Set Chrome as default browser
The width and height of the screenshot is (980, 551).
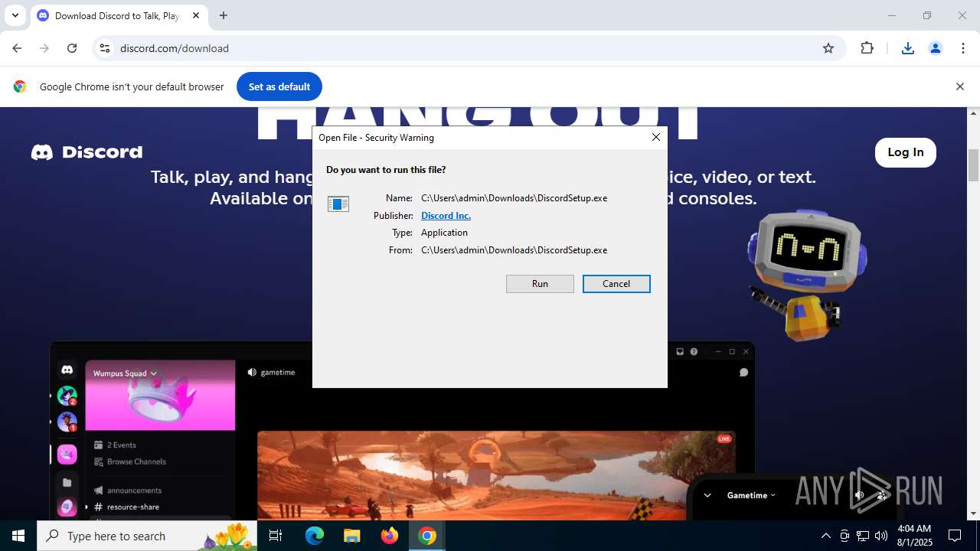point(279,86)
